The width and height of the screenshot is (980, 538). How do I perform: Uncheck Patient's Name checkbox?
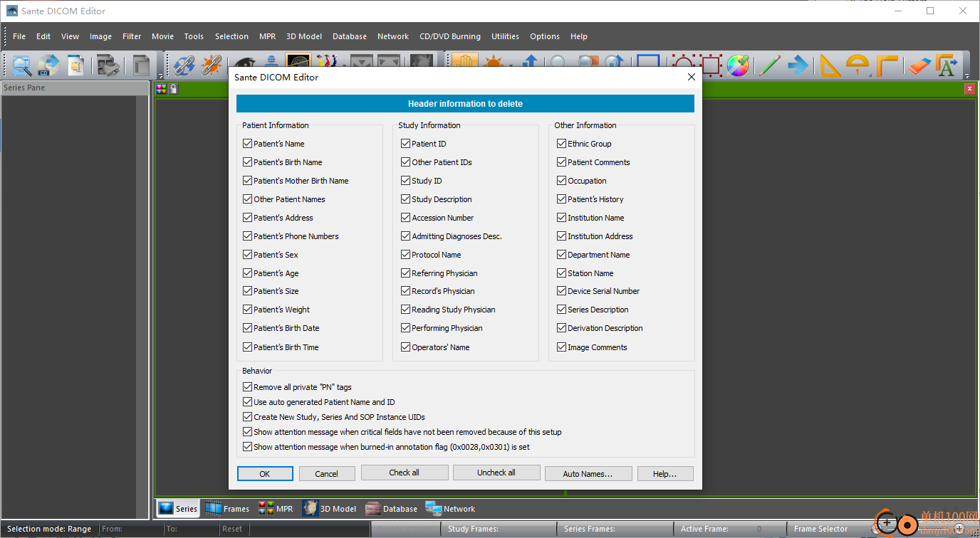(248, 144)
